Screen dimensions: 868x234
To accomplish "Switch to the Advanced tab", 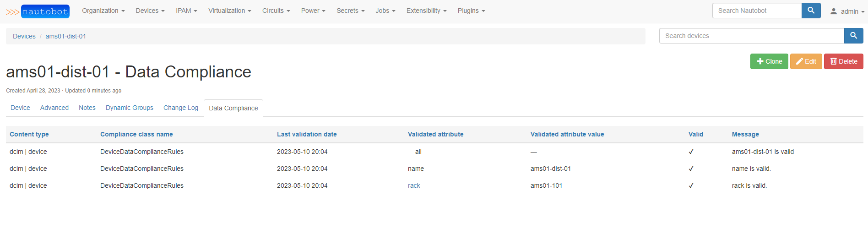I will pyautogui.click(x=54, y=108).
